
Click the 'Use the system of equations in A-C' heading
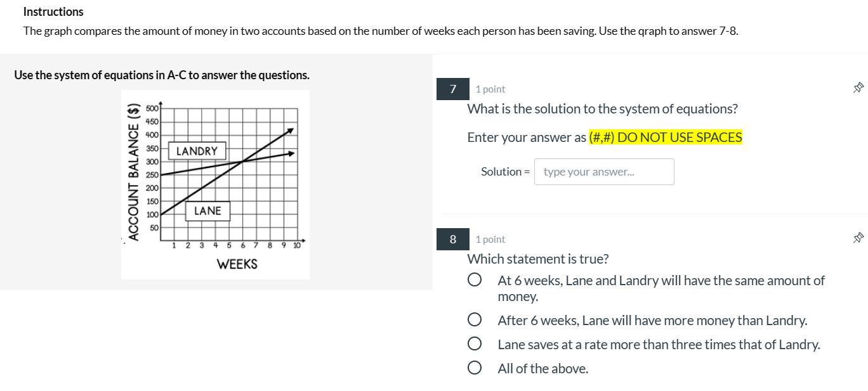pyautogui.click(x=162, y=75)
